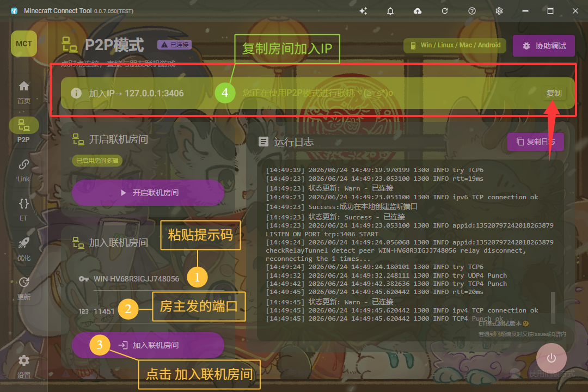
Task: Click the app icon in title bar
Action: [x=14, y=11]
